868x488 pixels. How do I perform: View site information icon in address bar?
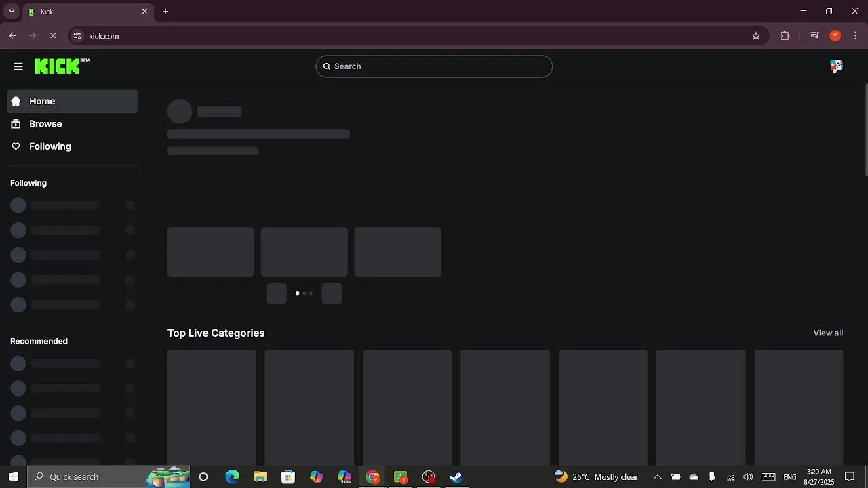pos(77,36)
